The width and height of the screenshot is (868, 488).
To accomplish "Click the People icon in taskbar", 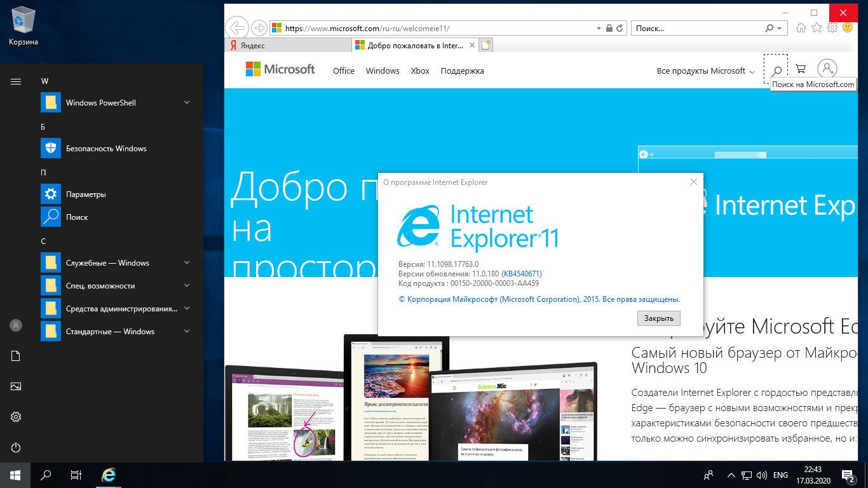I will click(709, 475).
